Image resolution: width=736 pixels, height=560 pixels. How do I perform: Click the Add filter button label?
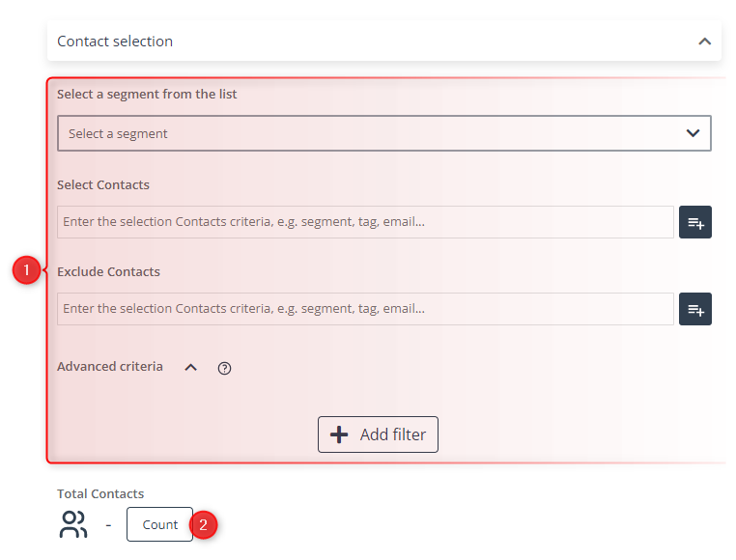click(393, 434)
